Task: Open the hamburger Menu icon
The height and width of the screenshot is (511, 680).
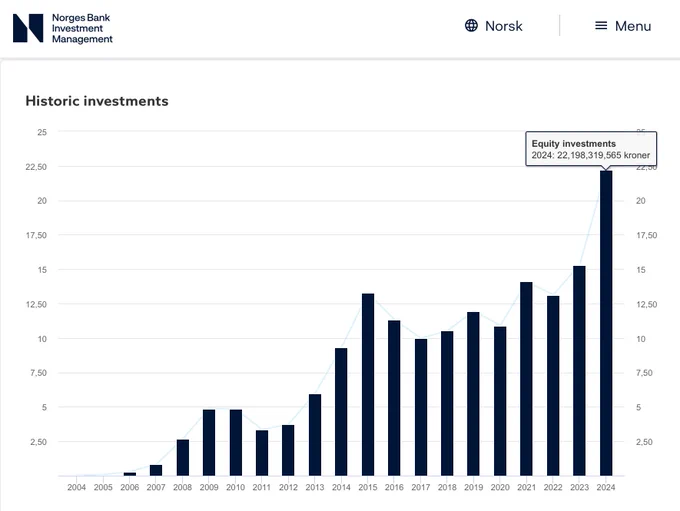Action: pyautogui.click(x=601, y=26)
